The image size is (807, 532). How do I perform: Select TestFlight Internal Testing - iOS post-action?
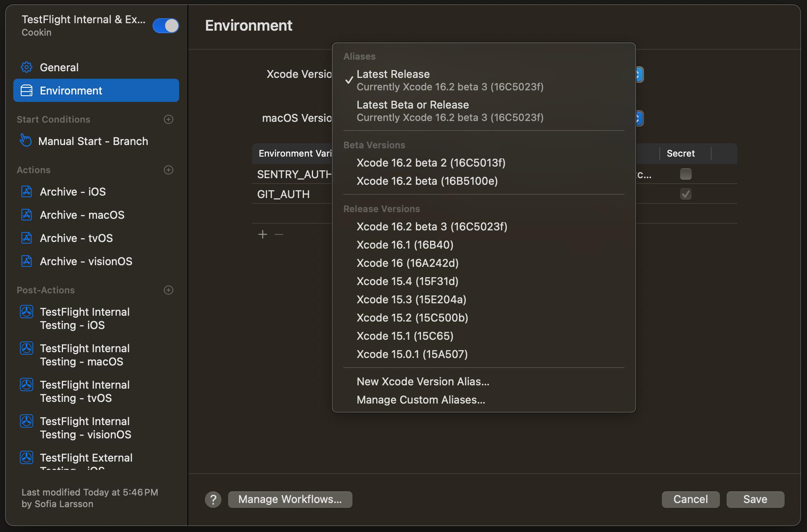pyautogui.click(x=96, y=318)
